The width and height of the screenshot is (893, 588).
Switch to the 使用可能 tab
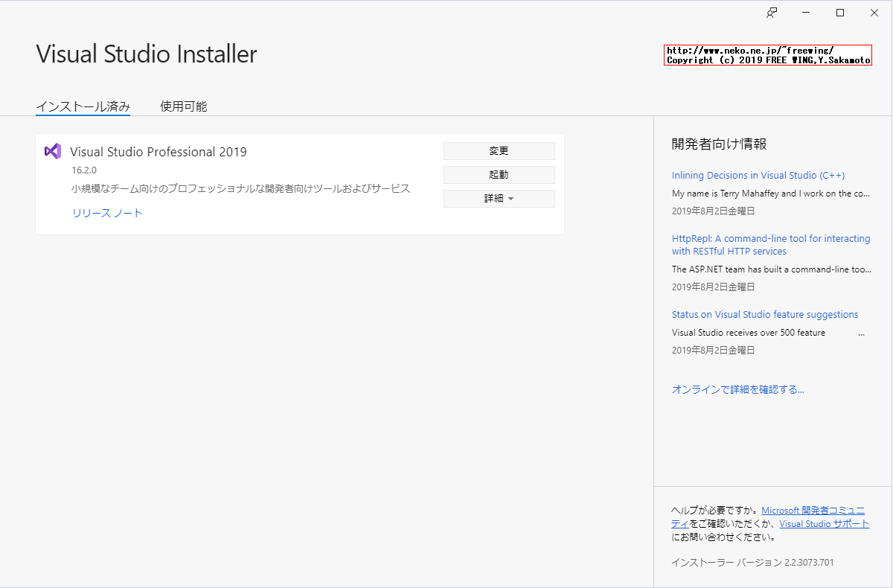point(182,106)
